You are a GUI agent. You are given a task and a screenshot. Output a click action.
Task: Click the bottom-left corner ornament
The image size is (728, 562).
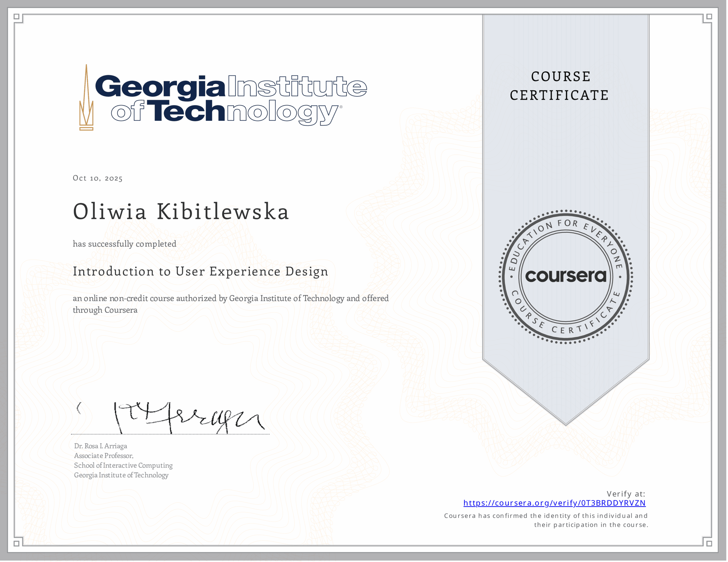coord(17,543)
